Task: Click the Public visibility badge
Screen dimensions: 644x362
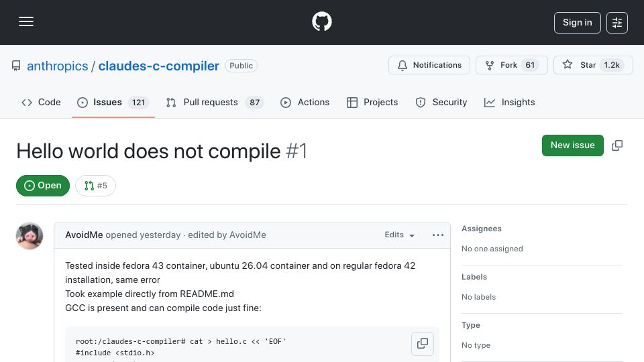Action: click(x=241, y=66)
